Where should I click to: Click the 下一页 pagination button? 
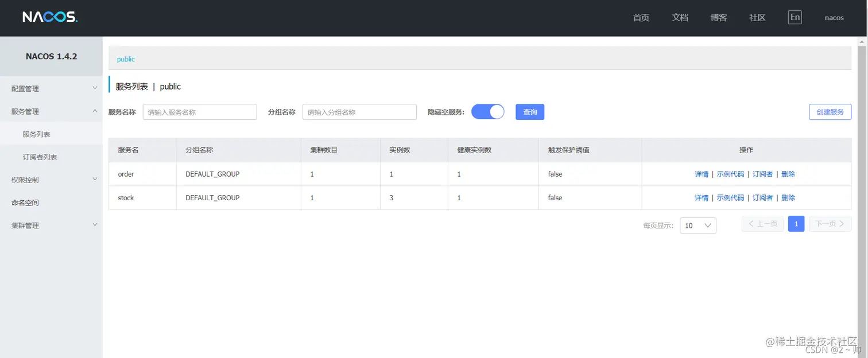[x=830, y=224]
